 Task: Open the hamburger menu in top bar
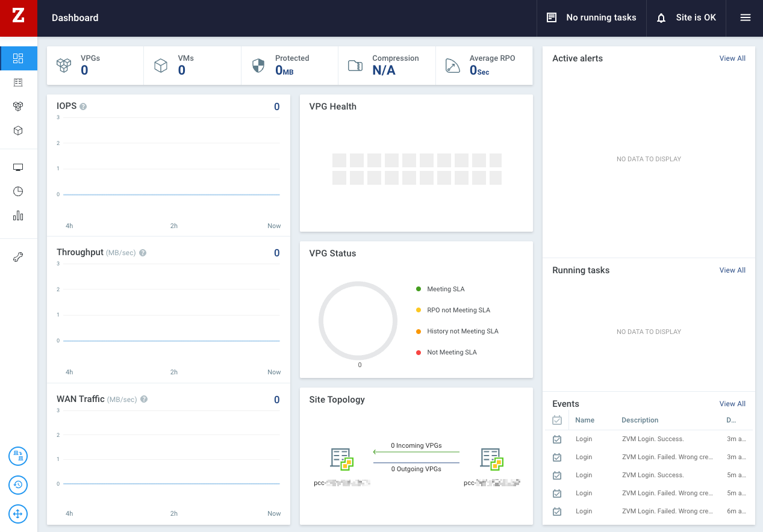click(x=746, y=17)
